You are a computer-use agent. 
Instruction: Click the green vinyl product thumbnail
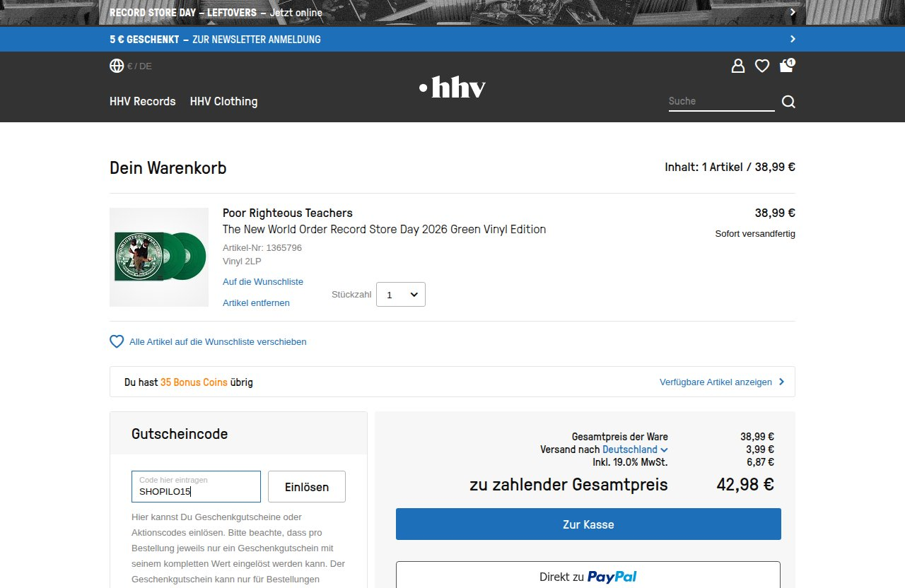coord(159,257)
